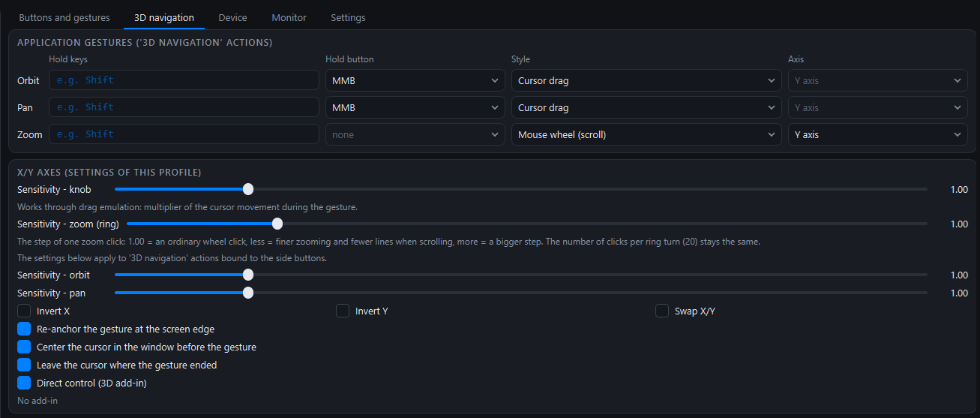This screenshot has height=418, width=980.
Task: Expand the Zoom style Mouse wheel dropdown
Action: pyautogui.click(x=646, y=134)
